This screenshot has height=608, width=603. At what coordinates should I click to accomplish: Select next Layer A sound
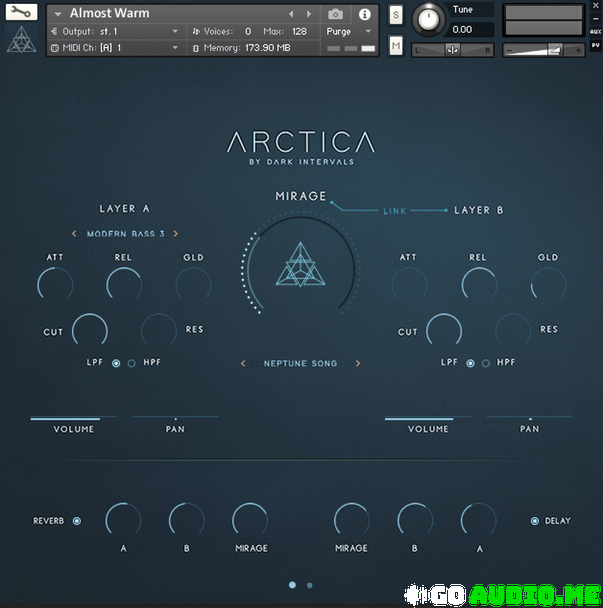pos(176,233)
